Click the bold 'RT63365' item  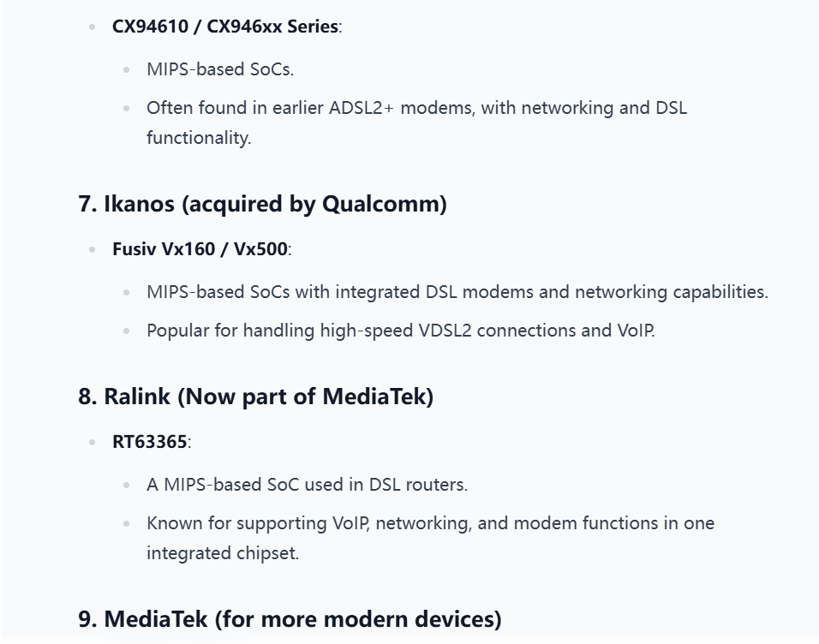(150, 442)
